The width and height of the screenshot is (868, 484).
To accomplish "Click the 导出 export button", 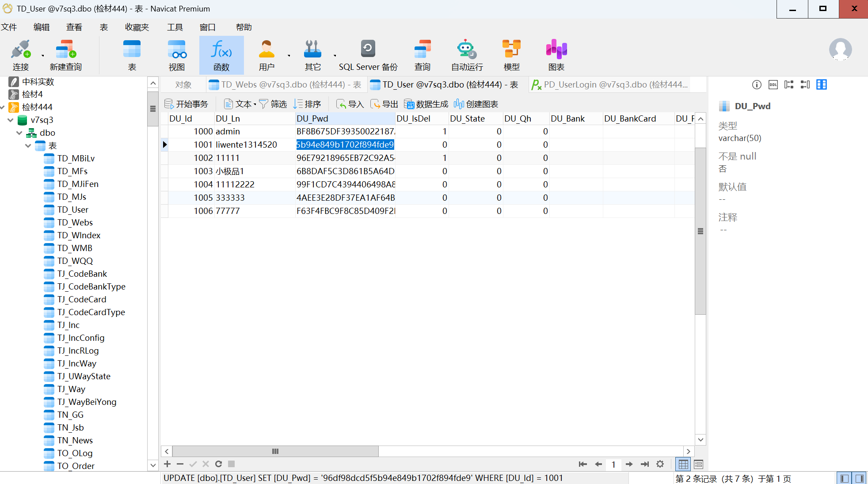I will pos(384,104).
